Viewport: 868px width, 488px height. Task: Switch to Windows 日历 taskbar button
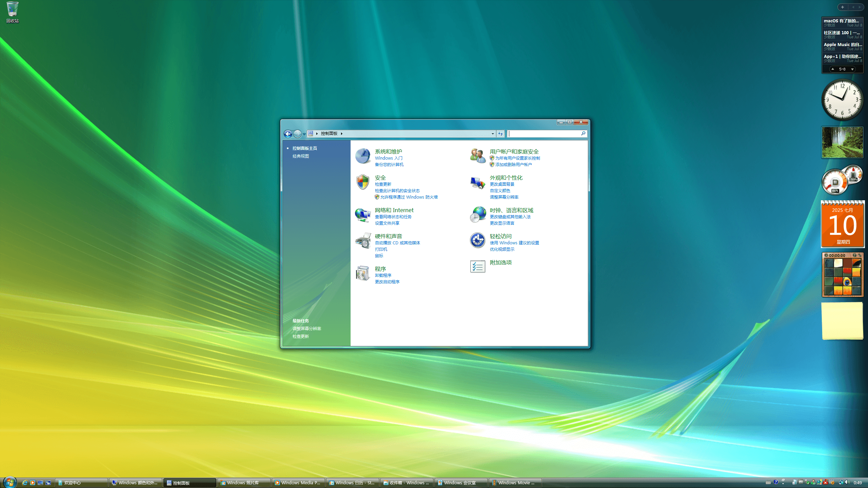(353, 483)
